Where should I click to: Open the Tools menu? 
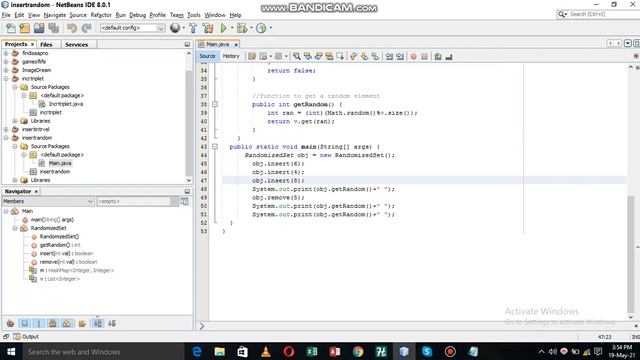click(x=194, y=15)
